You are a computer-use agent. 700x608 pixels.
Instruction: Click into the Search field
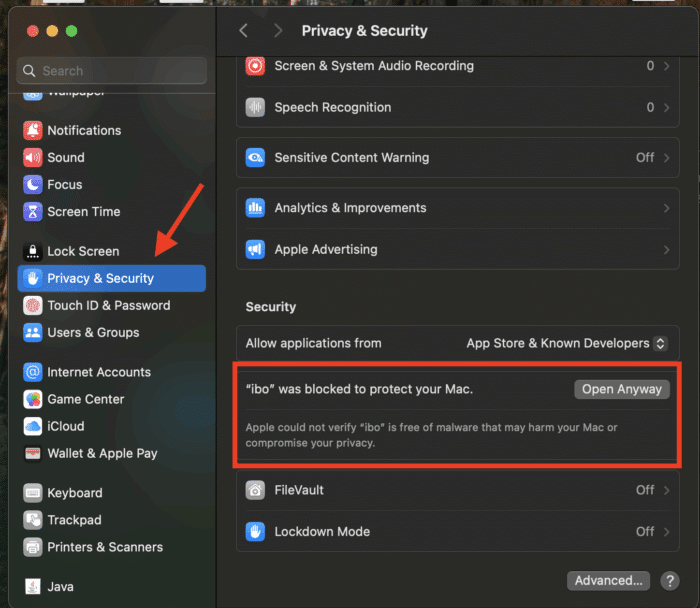tap(112, 71)
